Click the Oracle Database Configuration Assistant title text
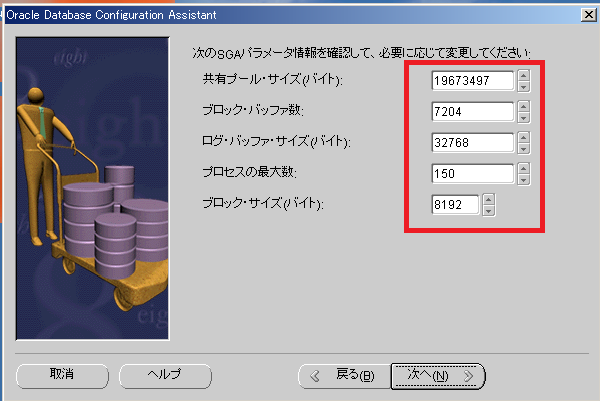Viewport: 600px width, 401px height. 111,15
